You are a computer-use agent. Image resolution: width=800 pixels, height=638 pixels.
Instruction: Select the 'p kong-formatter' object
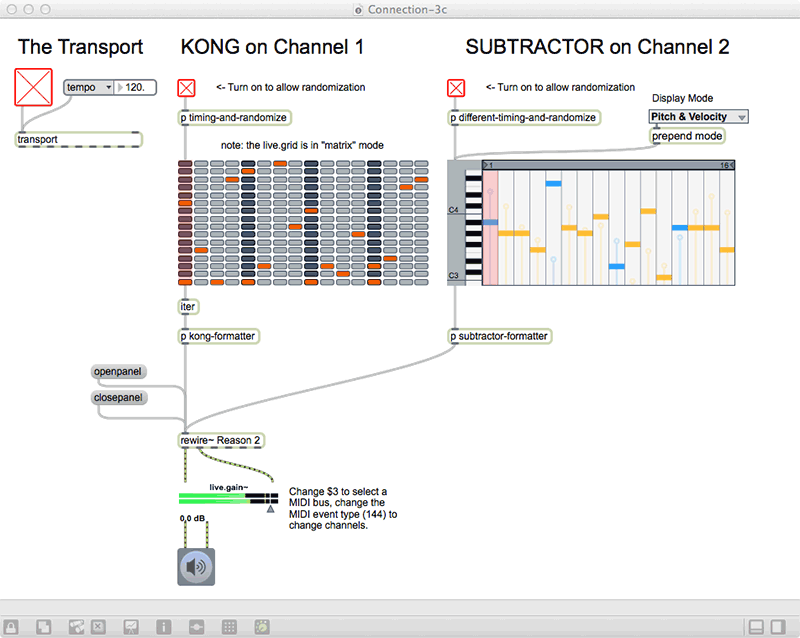point(219,336)
